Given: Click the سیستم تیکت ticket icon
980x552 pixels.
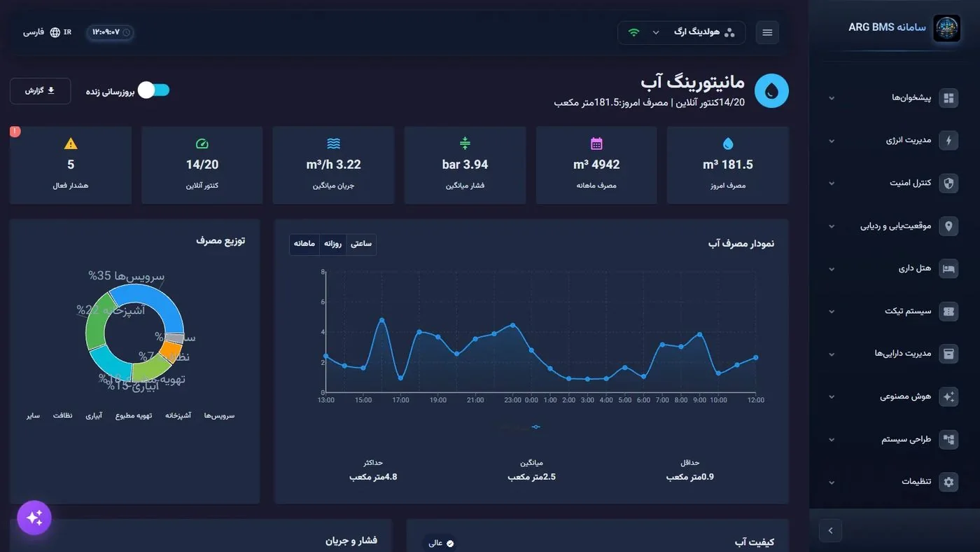Looking at the screenshot, I should coord(948,312).
